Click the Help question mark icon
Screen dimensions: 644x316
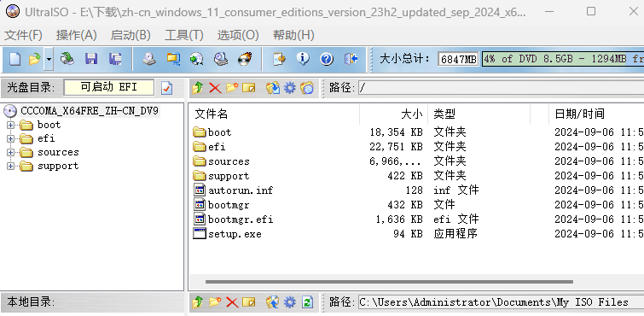point(327,59)
